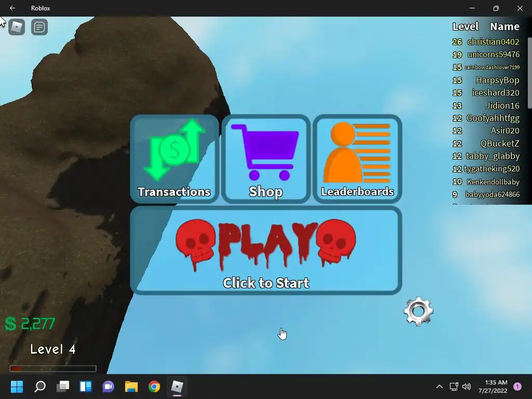Open the Roblox chat icon
The width and height of the screenshot is (532, 399).
click(x=39, y=27)
